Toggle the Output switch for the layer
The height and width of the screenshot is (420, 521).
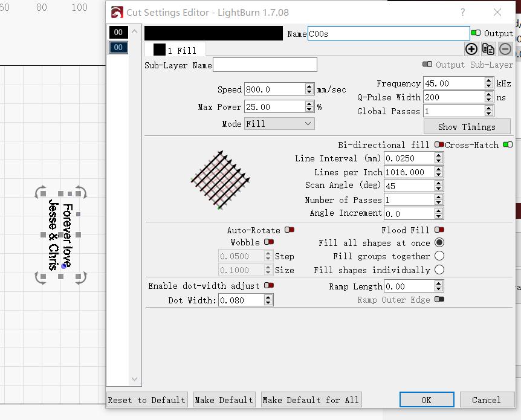pyautogui.click(x=476, y=33)
